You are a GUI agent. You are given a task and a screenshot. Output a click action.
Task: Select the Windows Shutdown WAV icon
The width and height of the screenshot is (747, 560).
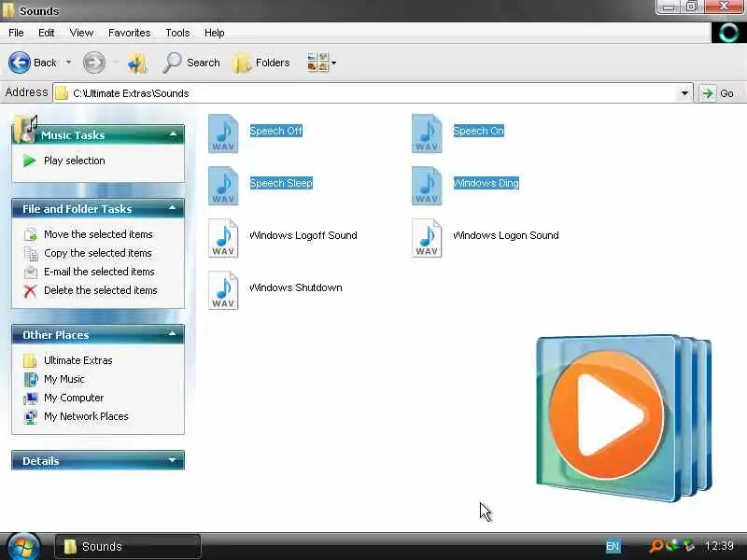point(223,290)
